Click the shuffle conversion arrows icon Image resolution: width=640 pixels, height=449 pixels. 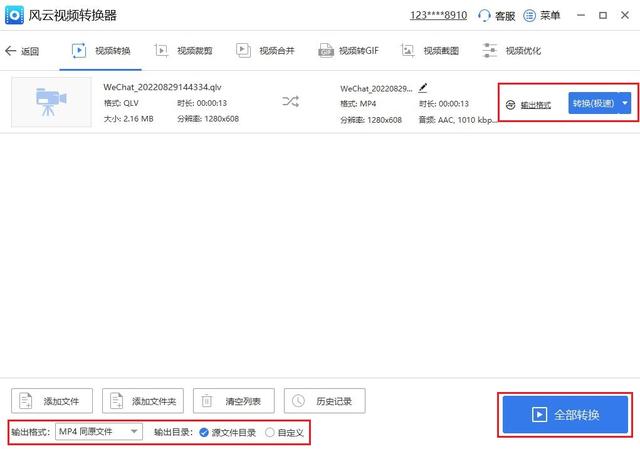click(x=290, y=101)
